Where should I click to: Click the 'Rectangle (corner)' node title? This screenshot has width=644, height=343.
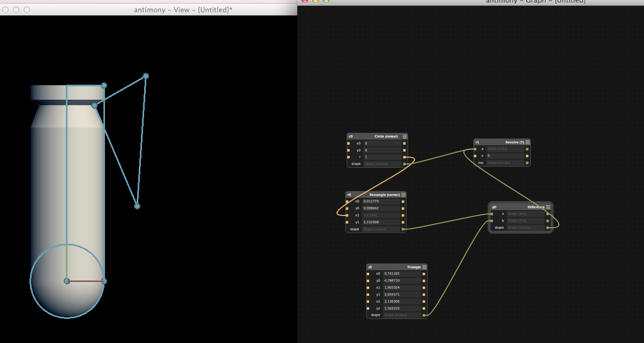pos(384,195)
